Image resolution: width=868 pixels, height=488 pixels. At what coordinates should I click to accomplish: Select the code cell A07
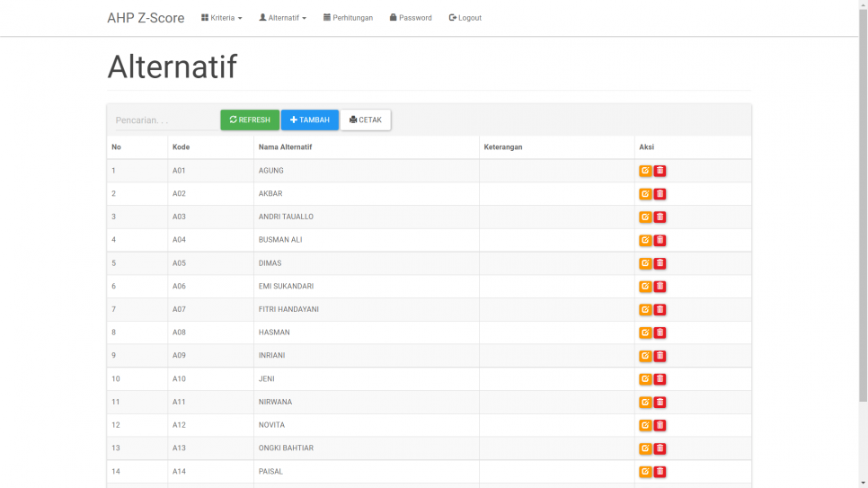[x=179, y=309]
